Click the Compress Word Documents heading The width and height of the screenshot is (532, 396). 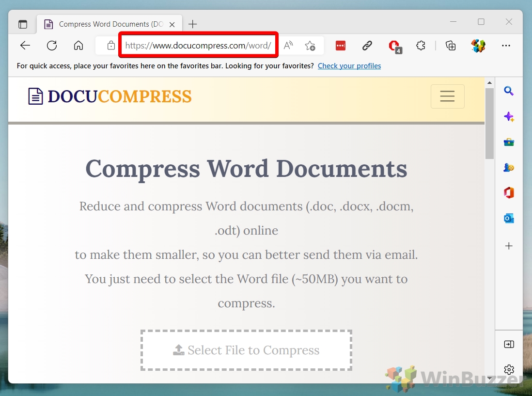pyautogui.click(x=246, y=169)
